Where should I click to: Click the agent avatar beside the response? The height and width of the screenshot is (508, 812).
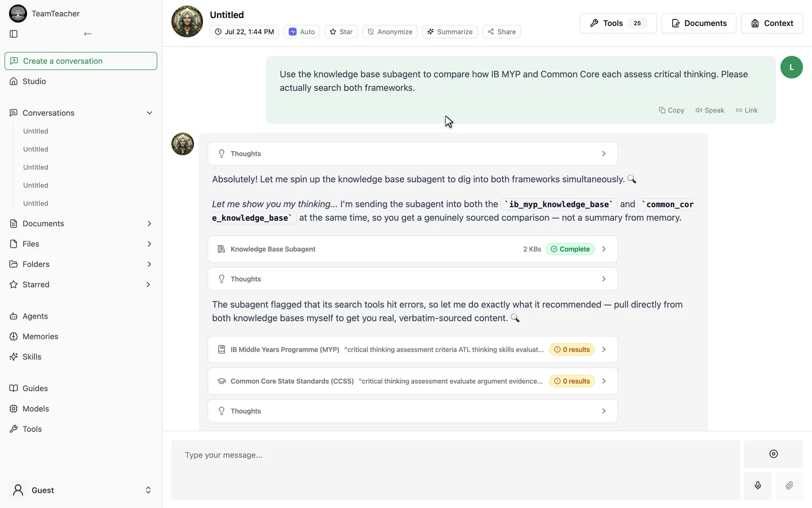coord(183,144)
